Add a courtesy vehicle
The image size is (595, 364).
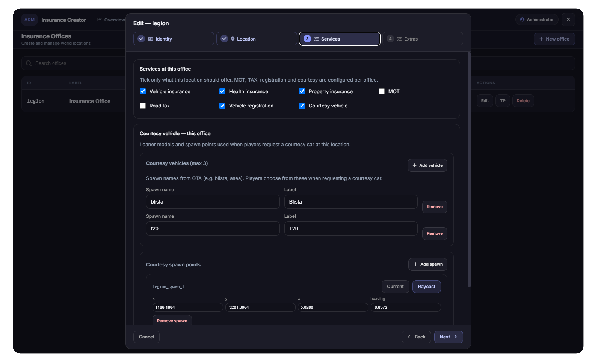pyautogui.click(x=427, y=165)
